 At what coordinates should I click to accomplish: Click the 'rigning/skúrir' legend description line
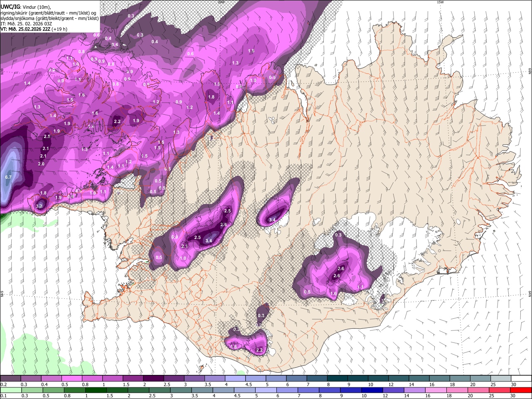pyautogui.click(x=49, y=13)
